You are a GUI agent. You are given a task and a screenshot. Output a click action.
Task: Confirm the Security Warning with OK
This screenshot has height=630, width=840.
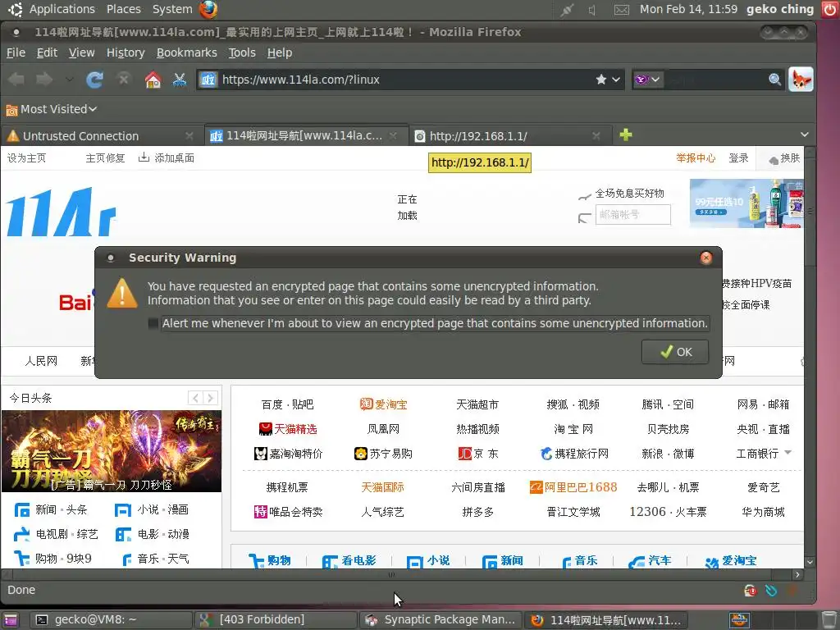(676, 352)
